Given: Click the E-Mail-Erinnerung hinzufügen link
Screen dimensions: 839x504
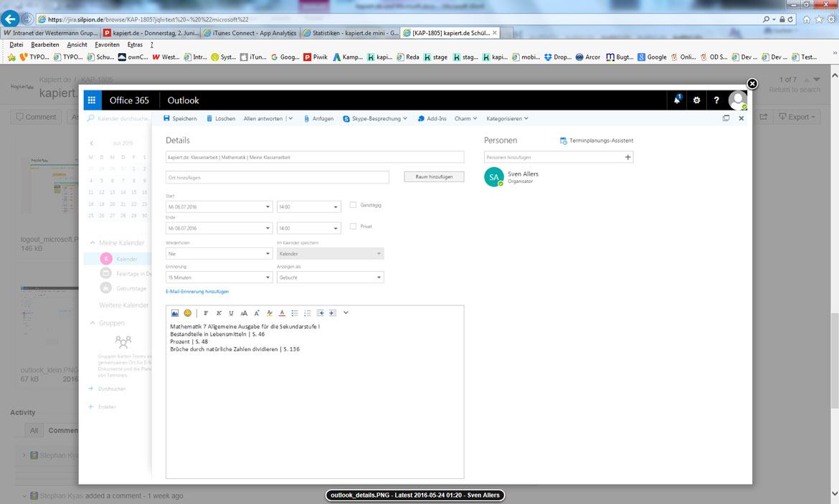Looking at the screenshot, I should click(x=197, y=292).
